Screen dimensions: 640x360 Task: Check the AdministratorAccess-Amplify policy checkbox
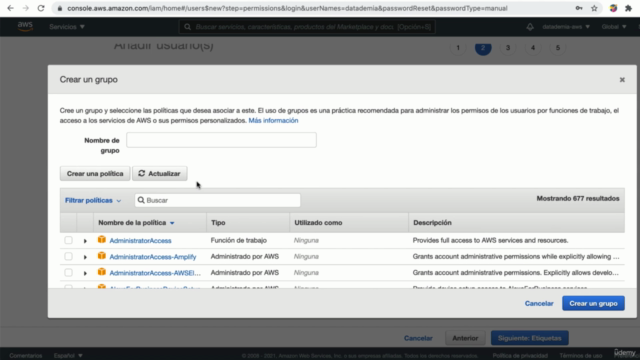(x=68, y=256)
